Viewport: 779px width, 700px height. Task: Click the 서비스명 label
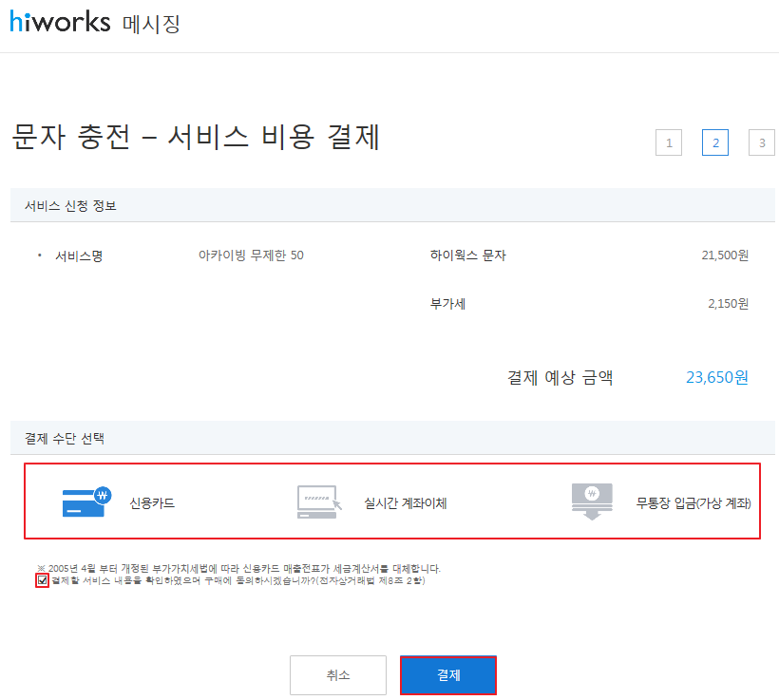[x=79, y=256]
